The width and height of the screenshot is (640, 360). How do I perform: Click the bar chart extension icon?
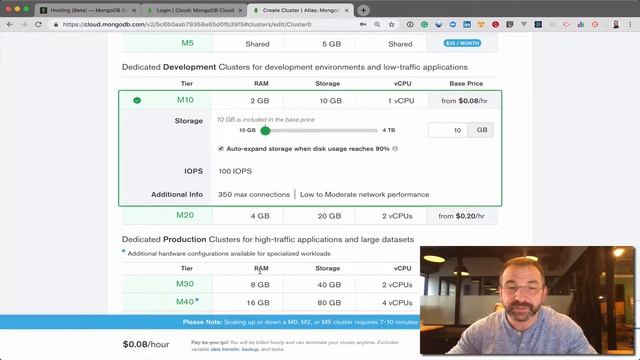(x=580, y=24)
